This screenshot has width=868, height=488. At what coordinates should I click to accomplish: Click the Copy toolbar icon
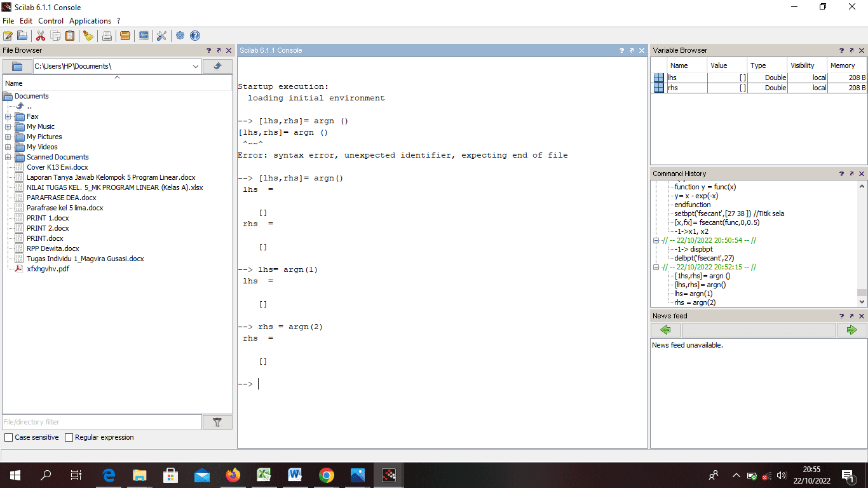(x=55, y=36)
